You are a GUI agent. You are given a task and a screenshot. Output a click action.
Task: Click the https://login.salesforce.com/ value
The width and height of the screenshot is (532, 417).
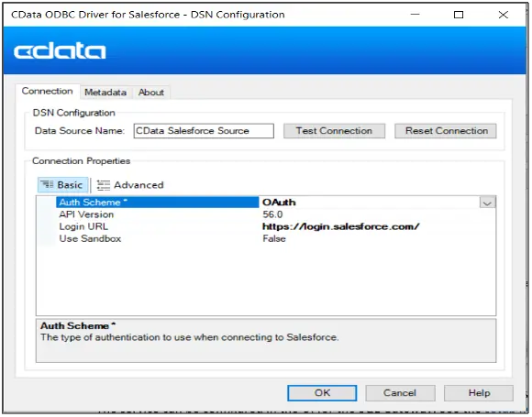341,226
